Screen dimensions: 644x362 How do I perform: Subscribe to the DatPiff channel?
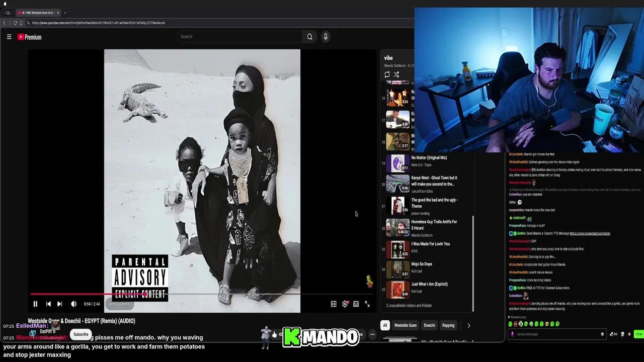(80, 334)
